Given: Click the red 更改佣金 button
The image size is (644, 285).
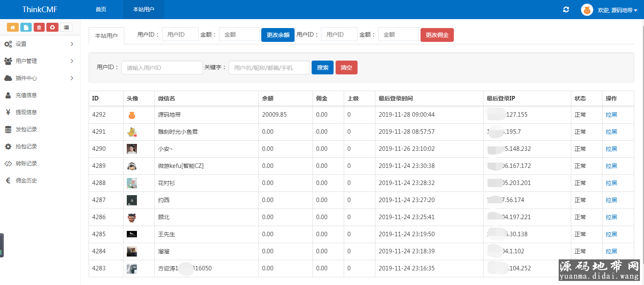Looking at the screenshot, I should [437, 35].
